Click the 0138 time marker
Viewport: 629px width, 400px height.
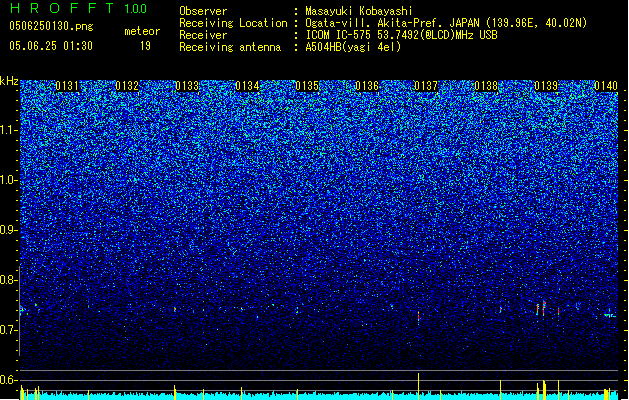click(x=486, y=86)
